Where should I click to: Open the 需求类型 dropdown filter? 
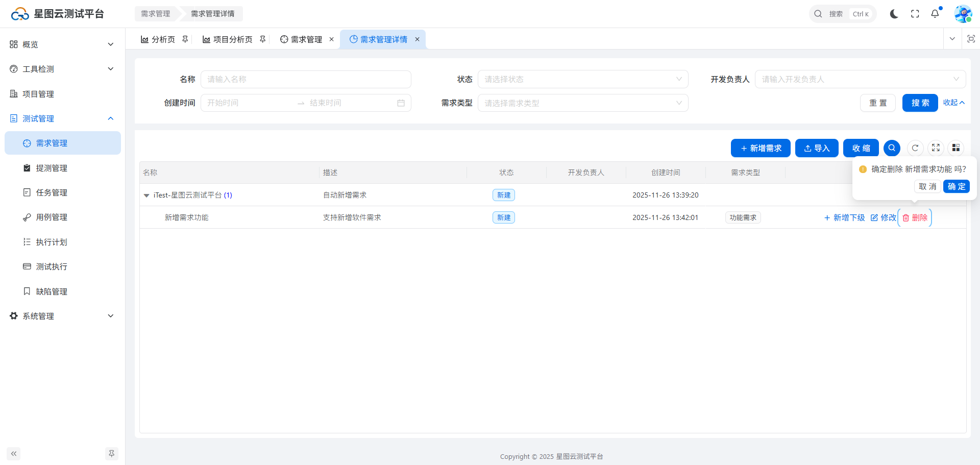[x=582, y=103]
